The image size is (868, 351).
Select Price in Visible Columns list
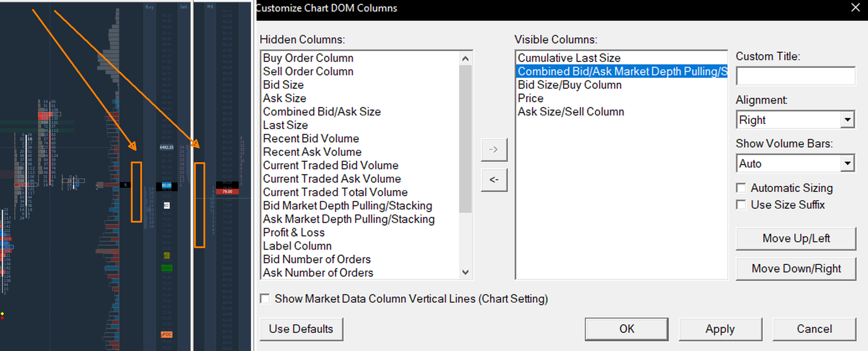click(x=531, y=98)
